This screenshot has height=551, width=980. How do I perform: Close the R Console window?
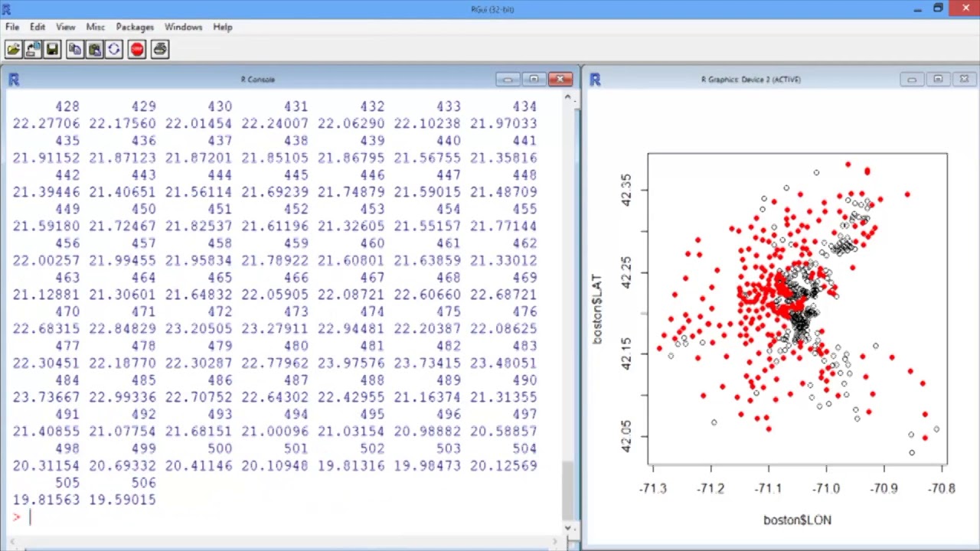(560, 79)
